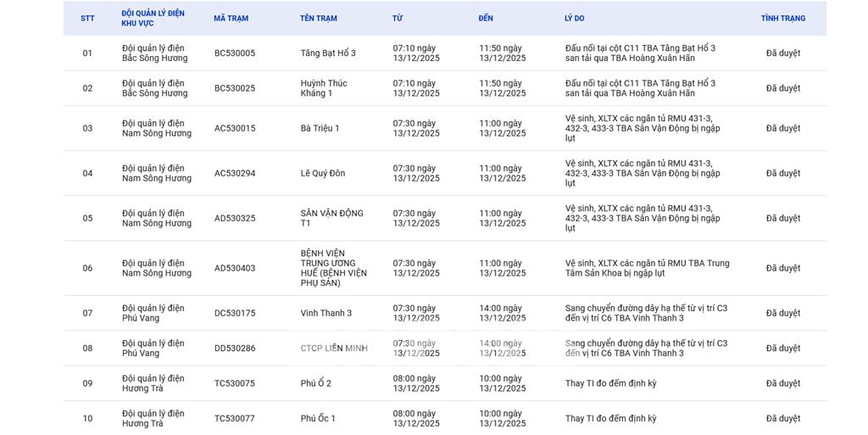
Task: Click the TÊN TRẠM column header
Action: (318, 19)
